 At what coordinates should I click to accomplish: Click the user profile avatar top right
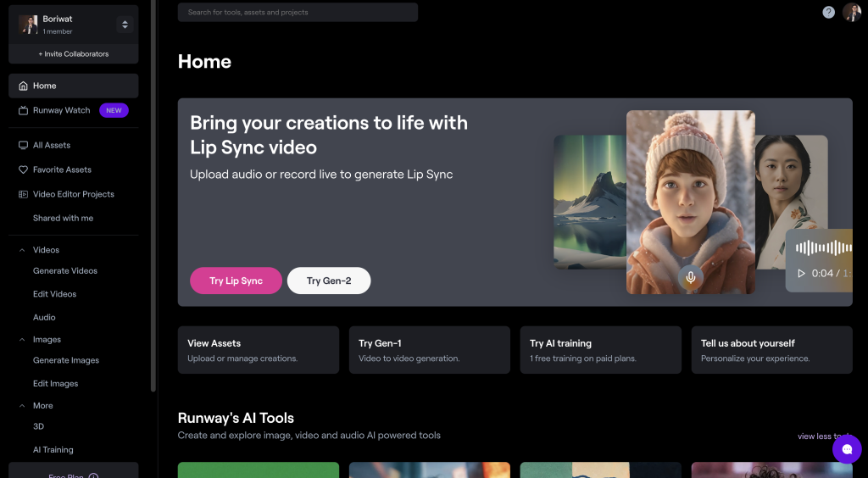(x=851, y=12)
